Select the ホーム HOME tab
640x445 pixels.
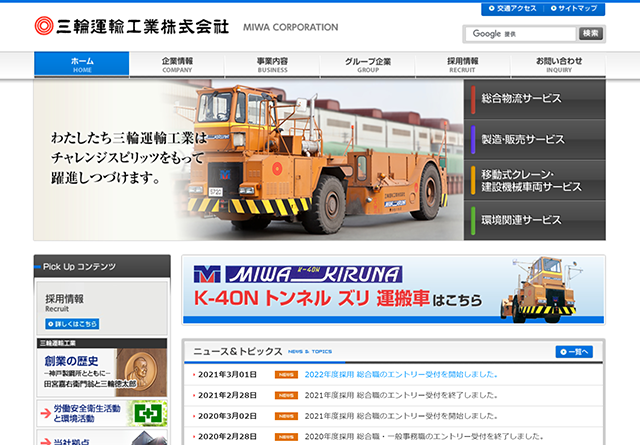(82, 65)
